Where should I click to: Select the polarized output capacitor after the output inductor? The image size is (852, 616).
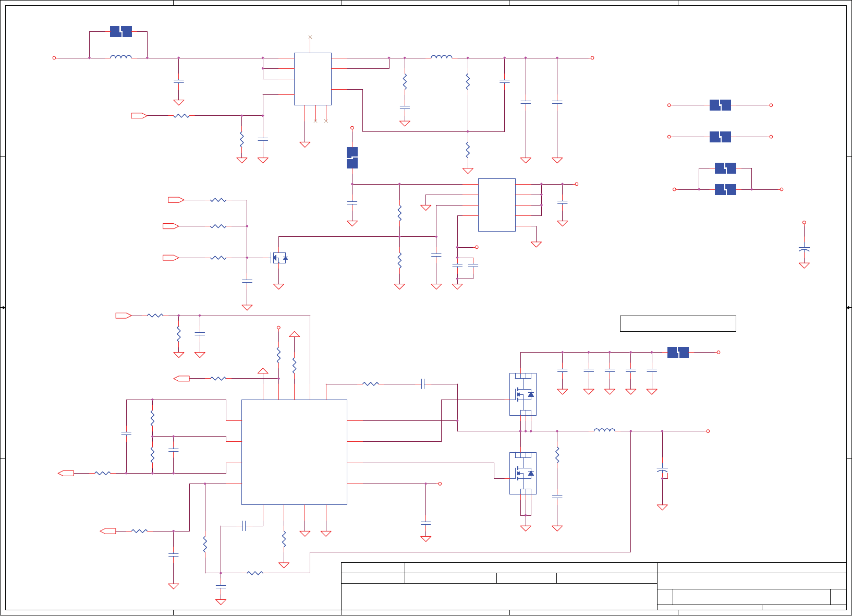click(662, 471)
